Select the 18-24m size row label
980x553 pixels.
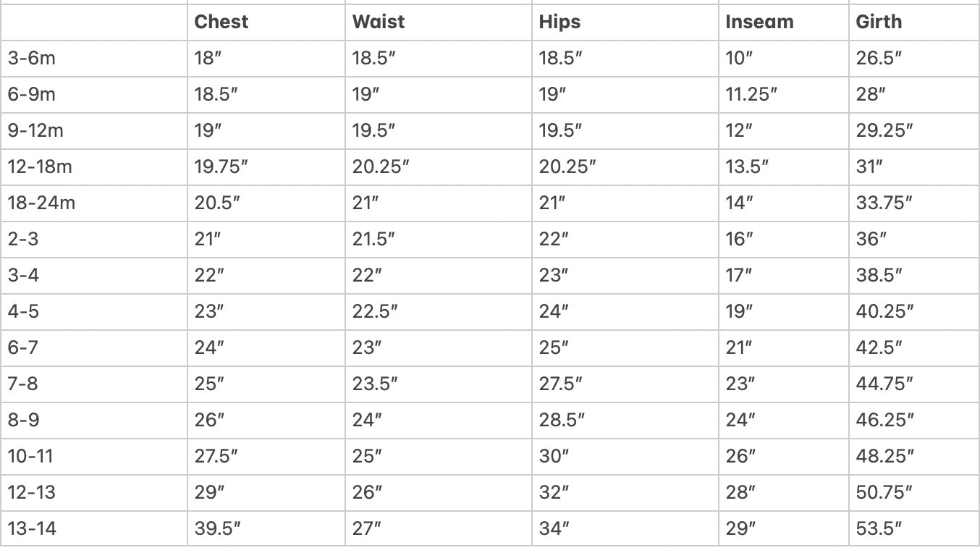tap(41, 203)
